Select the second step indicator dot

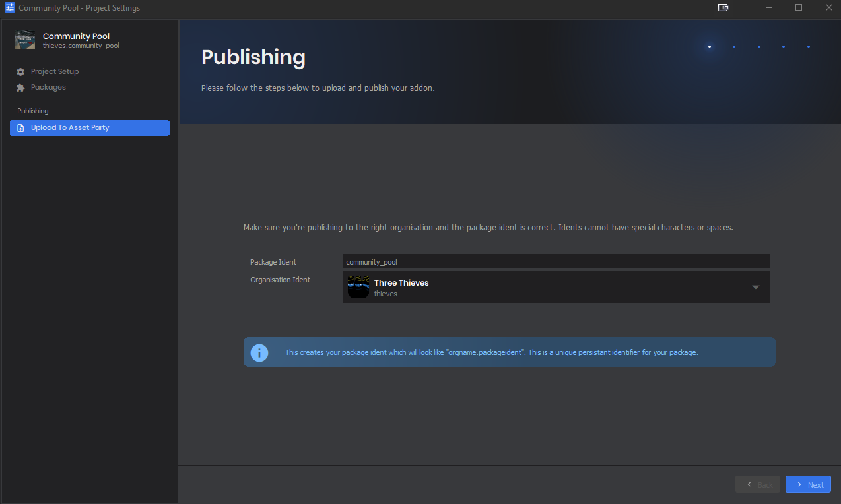tap(734, 47)
